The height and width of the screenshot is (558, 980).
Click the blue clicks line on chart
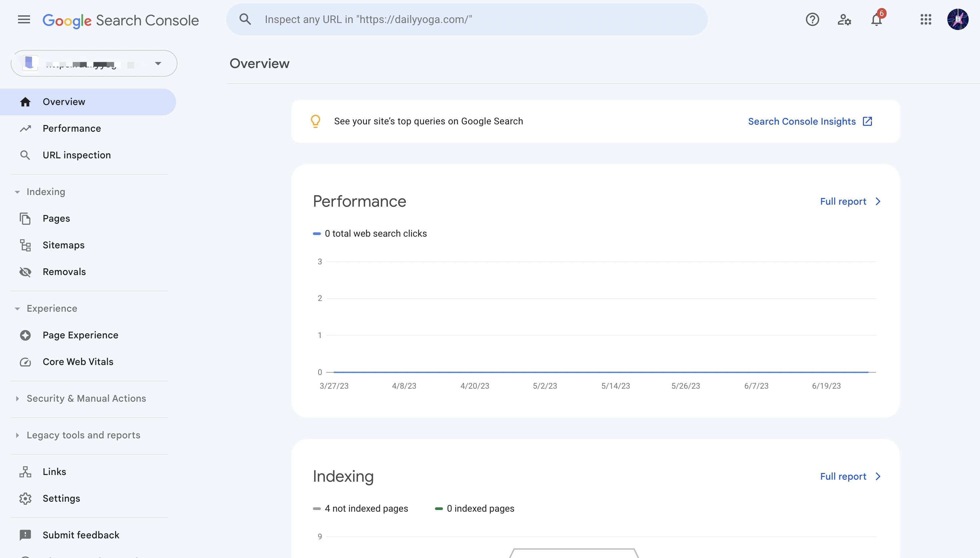tap(600, 372)
